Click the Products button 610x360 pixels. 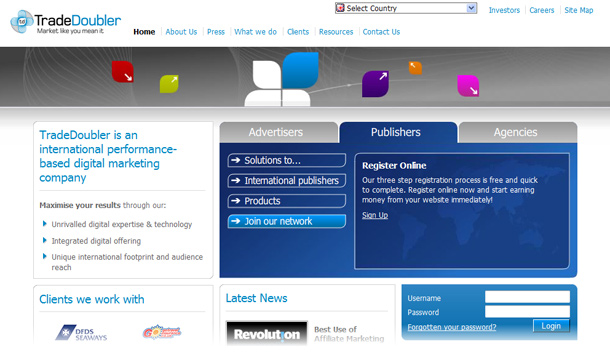(x=287, y=201)
